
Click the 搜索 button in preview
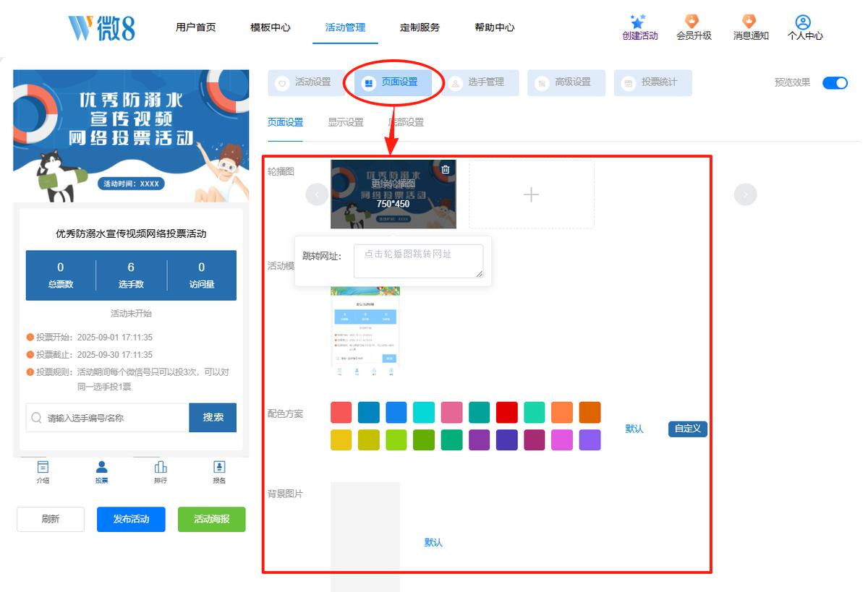pos(213,418)
